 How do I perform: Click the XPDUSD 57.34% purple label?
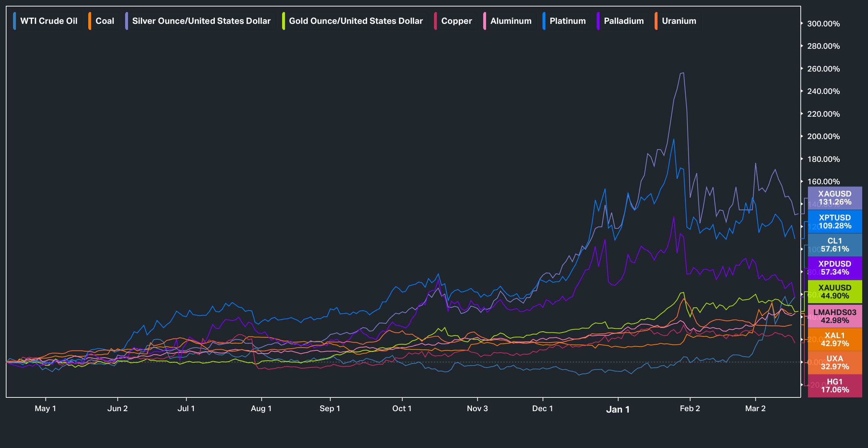835,268
